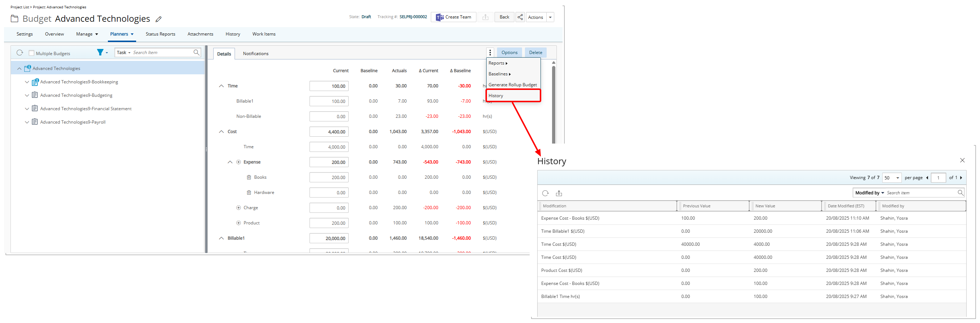Screen dimensions: 980x323
Task: Click the Project List breadcrumb link
Action: (20, 7)
